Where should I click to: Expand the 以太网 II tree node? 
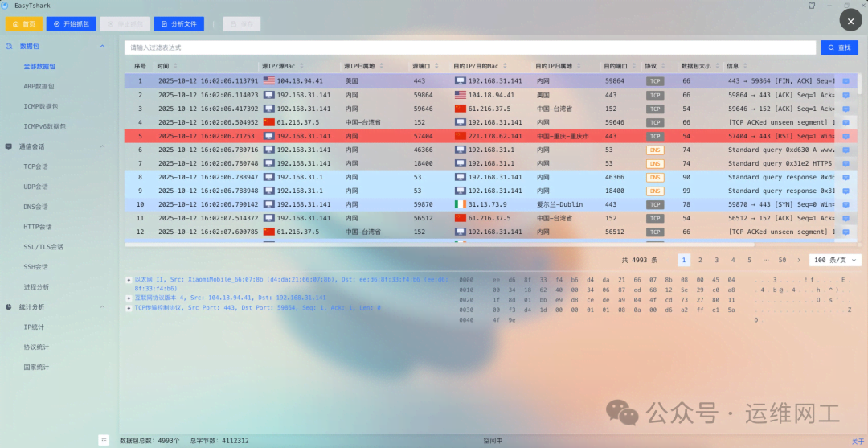[x=129, y=279]
